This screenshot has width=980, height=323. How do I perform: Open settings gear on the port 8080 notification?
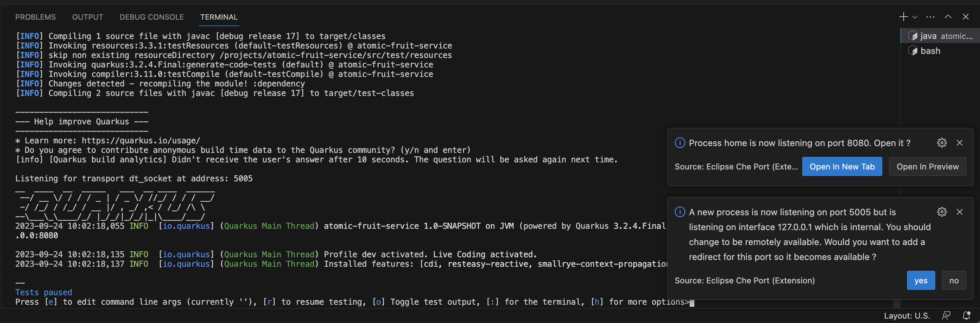pos(942,143)
